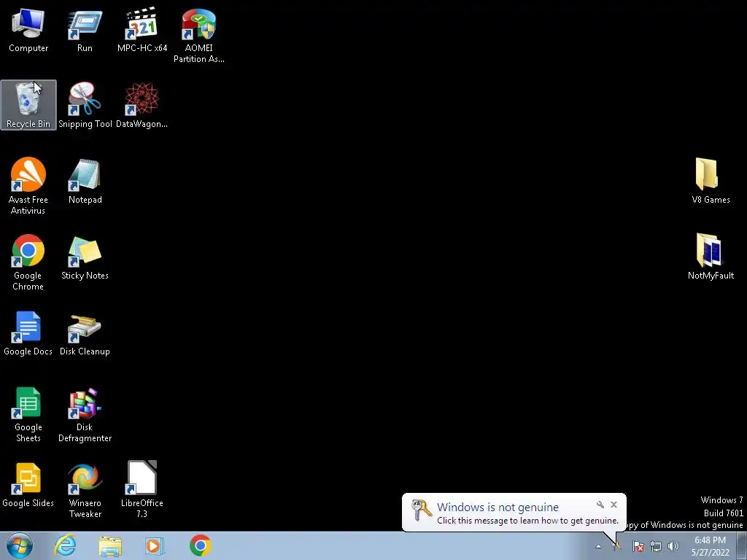Select the DataWagon shortcut icon
Viewport: 747px width, 560px height.
(142, 105)
